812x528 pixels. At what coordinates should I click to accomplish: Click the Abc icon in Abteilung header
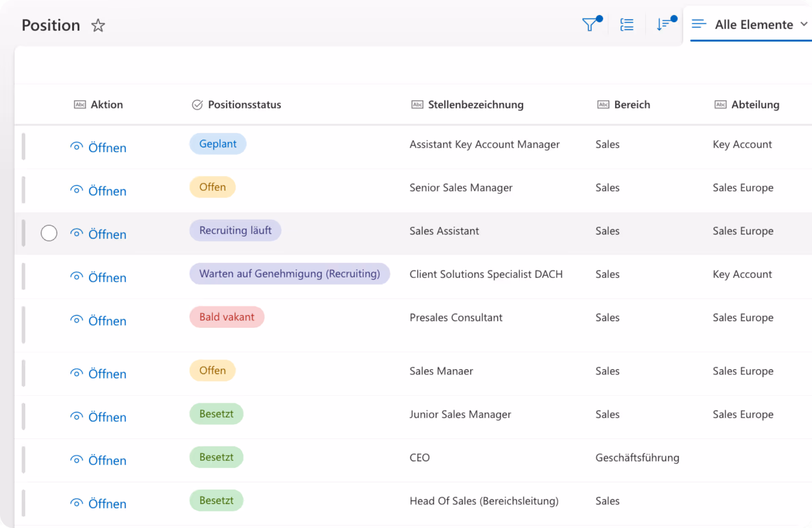(x=721, y=104)
